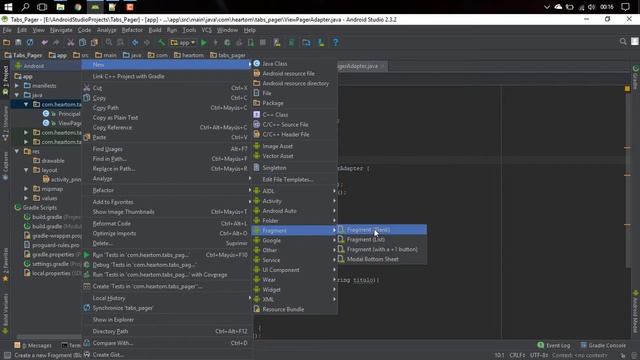Open Windows Start menu
The image size is (640, 360).
pos(8,7)
